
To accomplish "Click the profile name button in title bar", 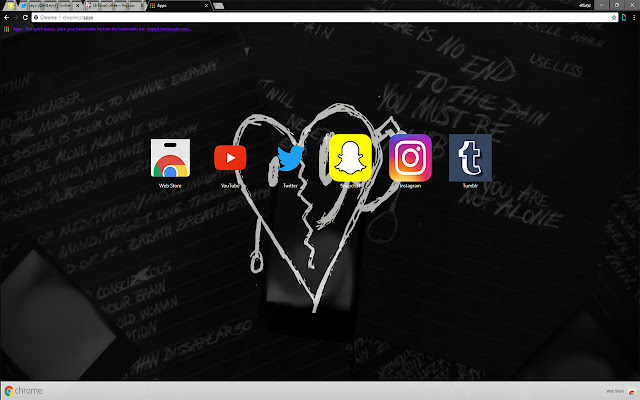I will tap(585, 5).
